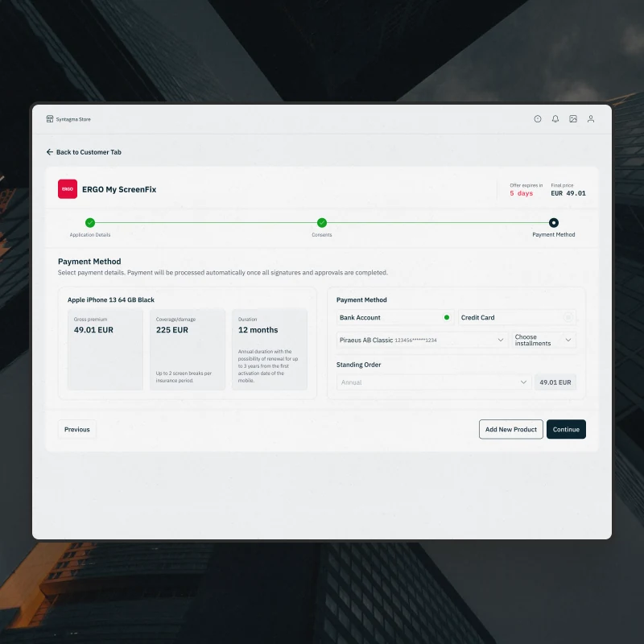This screenshot has width=644, height=644.
Task: Open the user profile icon
Action: tap(591, 119)
